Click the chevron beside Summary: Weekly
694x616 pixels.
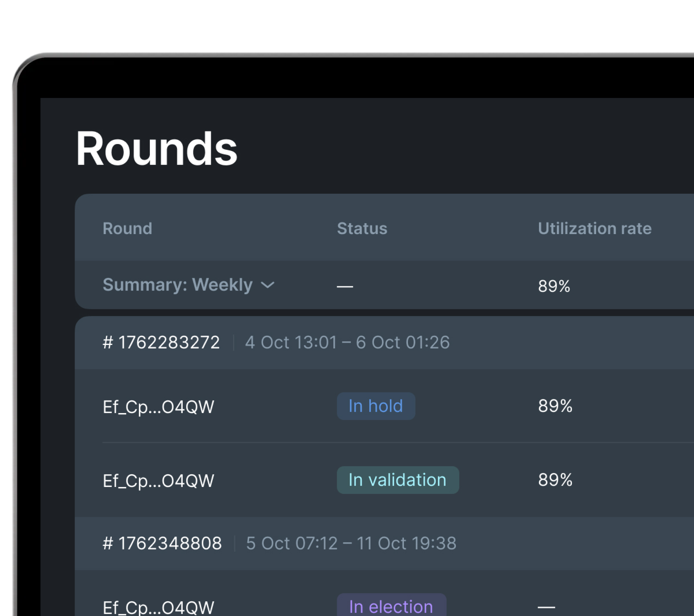point(268,285)
